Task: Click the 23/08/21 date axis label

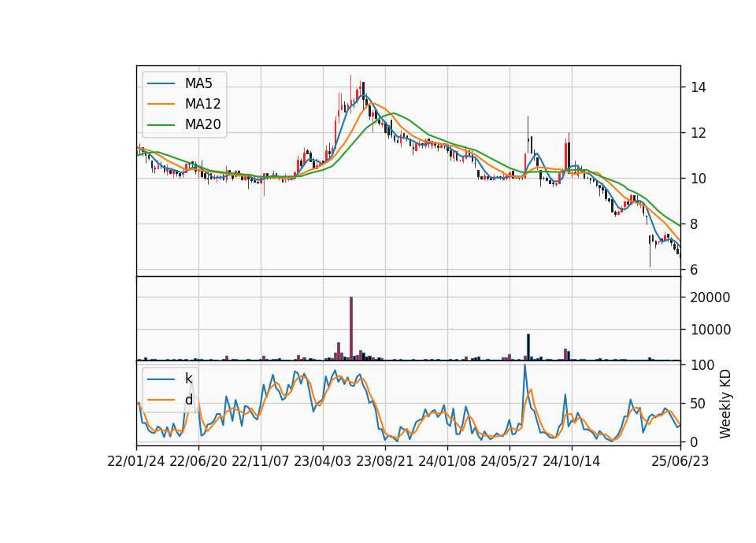Action: [385, 461]
